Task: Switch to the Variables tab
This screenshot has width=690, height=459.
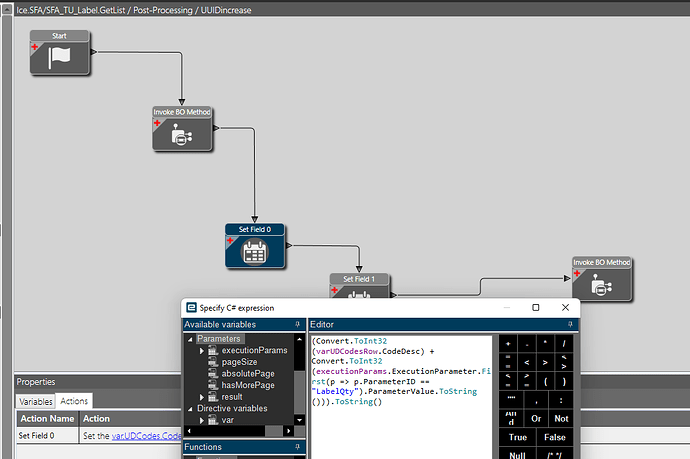Action: [x=36, y=401]
